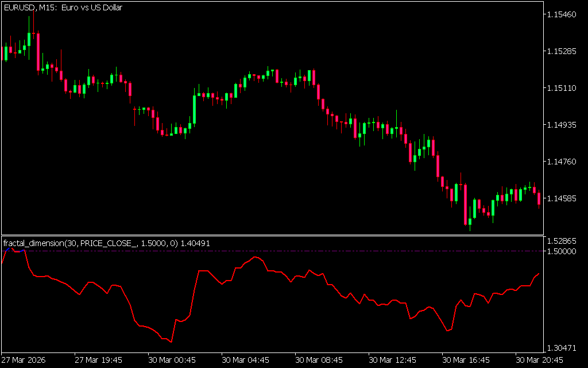Screen dimensions: 588x368
Task: Select the 1.50000 indicator level label
Action: pyautogui.click(x=564, y=251)
